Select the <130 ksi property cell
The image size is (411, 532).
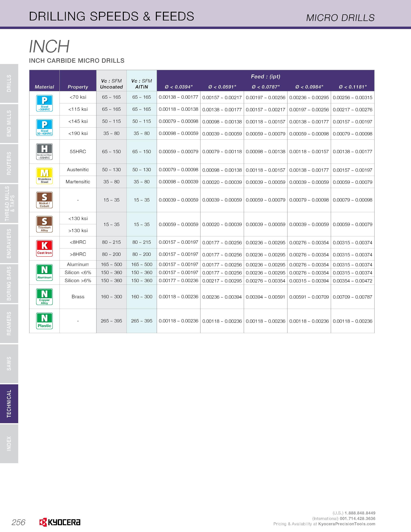(x=78, y=218)
